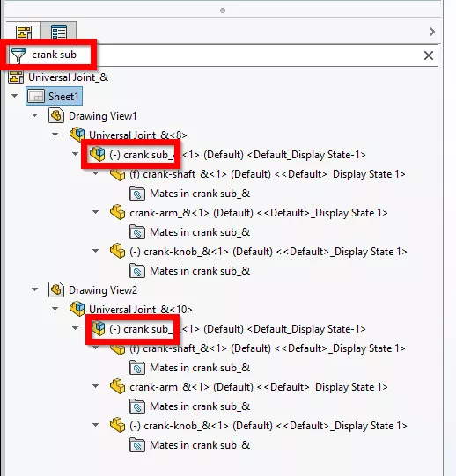Click Mates folder icon under View1 crank-knob
The image size is (456, 476).
tap(137, 271)
